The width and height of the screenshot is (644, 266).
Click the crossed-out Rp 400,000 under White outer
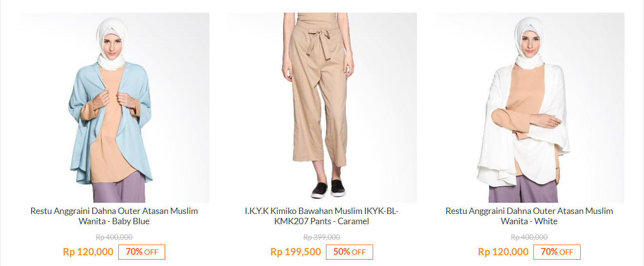pyautogui.click(x=529, y=237)
